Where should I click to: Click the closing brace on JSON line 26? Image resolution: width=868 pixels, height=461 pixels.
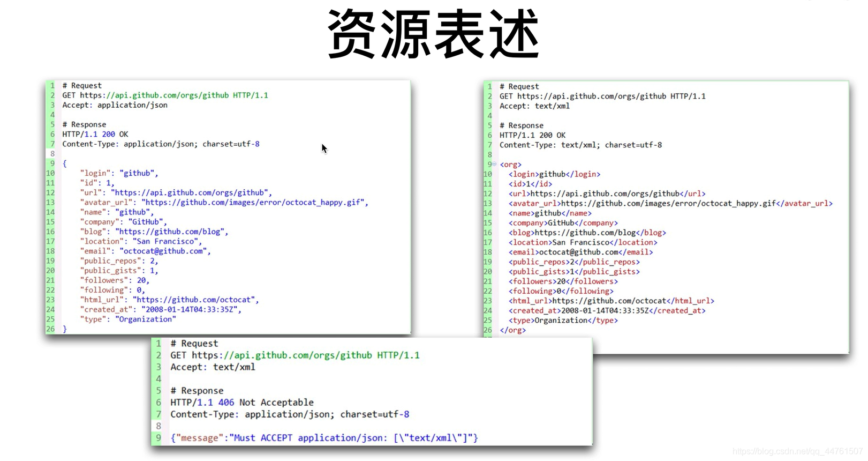click(64, 329)
